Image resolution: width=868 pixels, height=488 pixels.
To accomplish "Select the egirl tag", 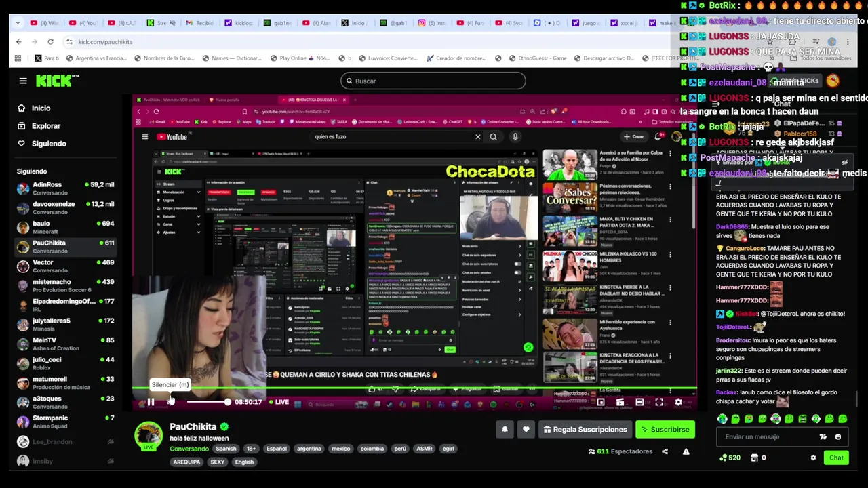I will pos(448,449).
